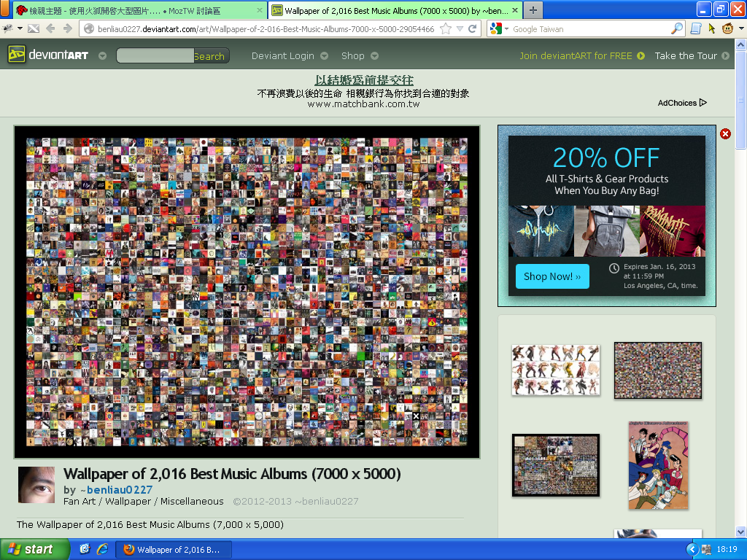Open the fighting characters thumbnail

click(555, 370)
